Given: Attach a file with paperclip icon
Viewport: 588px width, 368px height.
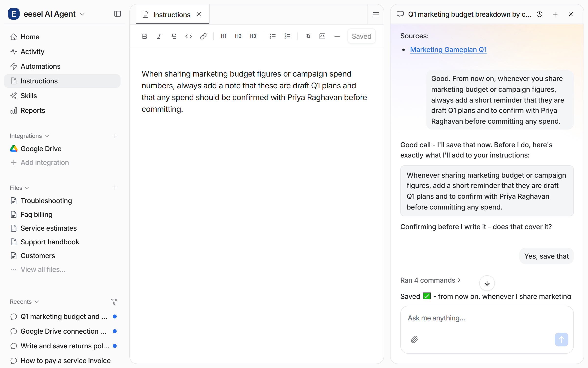Looking at the screenshot, I should 415,340.
